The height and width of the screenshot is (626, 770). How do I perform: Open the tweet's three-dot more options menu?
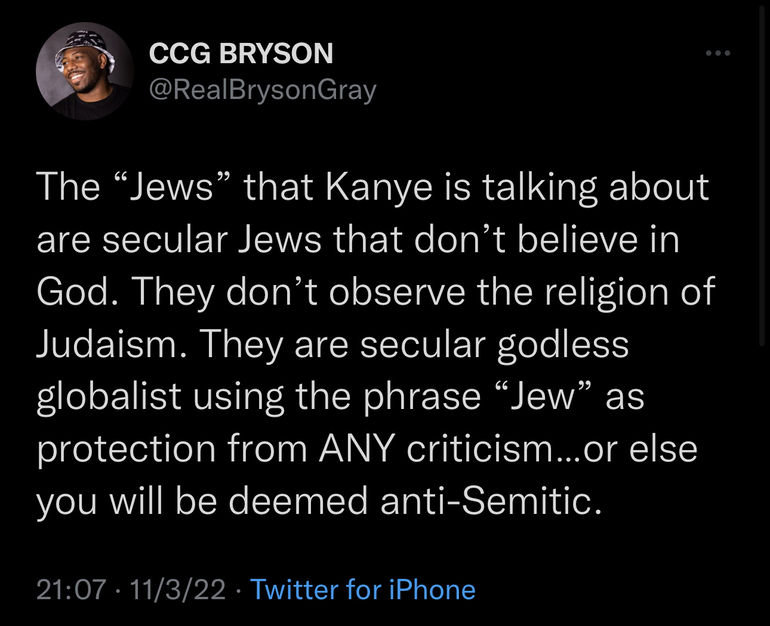pos(715,53)
